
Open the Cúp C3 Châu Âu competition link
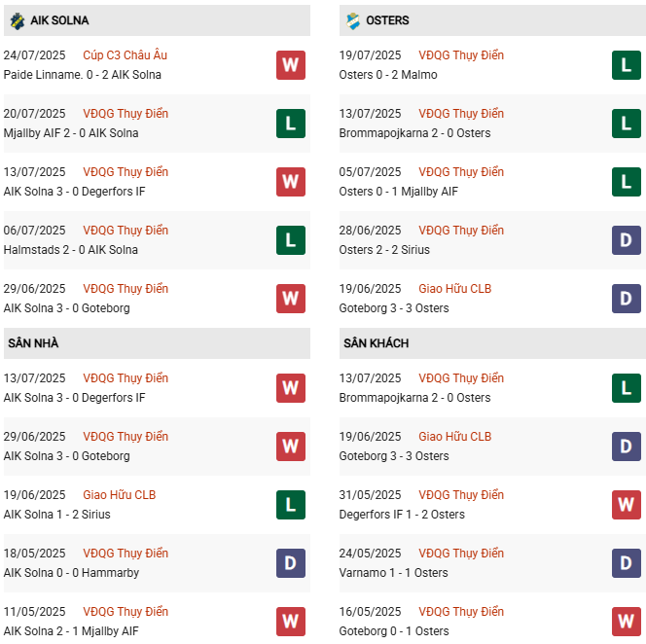coord(125,55)
